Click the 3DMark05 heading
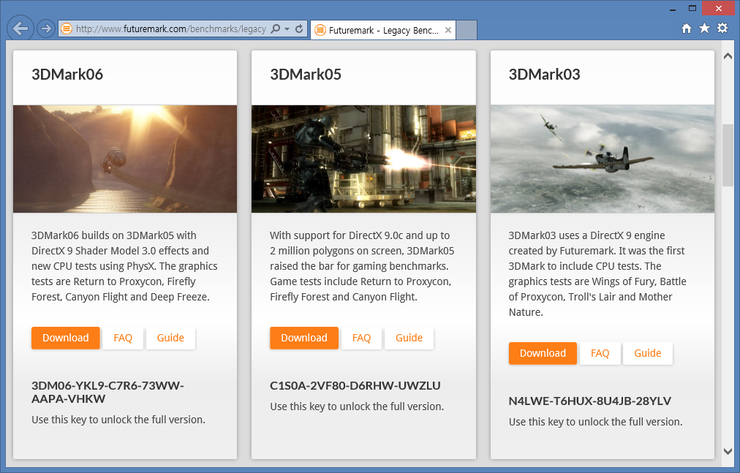Viewport: 740px width, 473px height. click(305, 74)
